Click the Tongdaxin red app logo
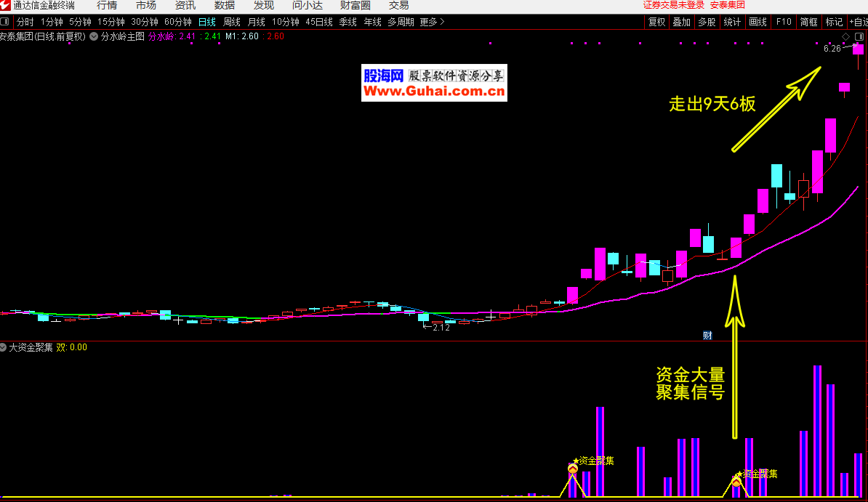Screen dimensions: 868x502 6,5
